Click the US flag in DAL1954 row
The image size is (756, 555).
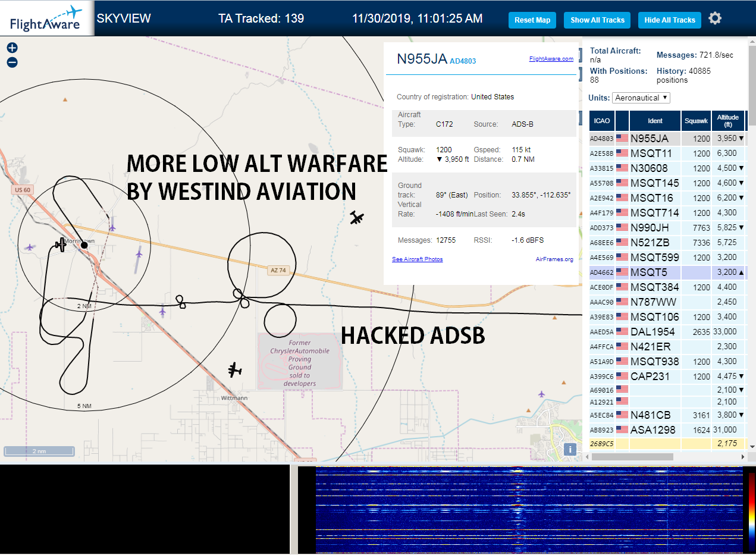click(622, 331)
